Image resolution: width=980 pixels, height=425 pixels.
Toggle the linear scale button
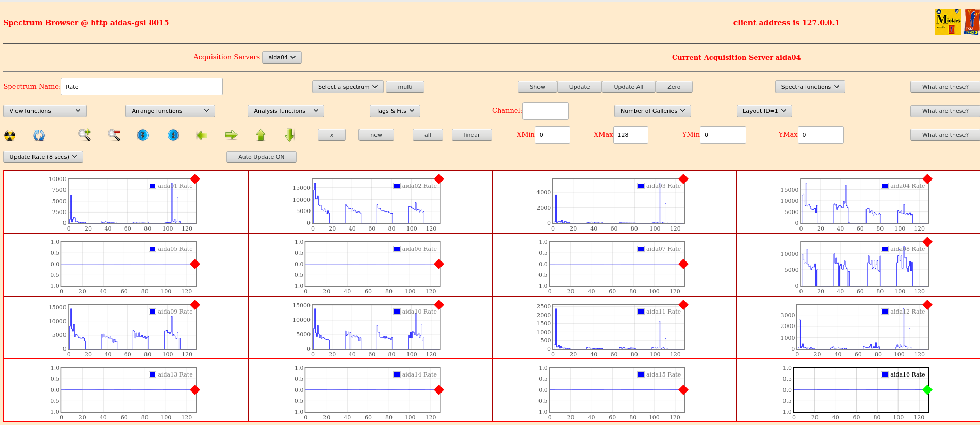pos(471,135)
